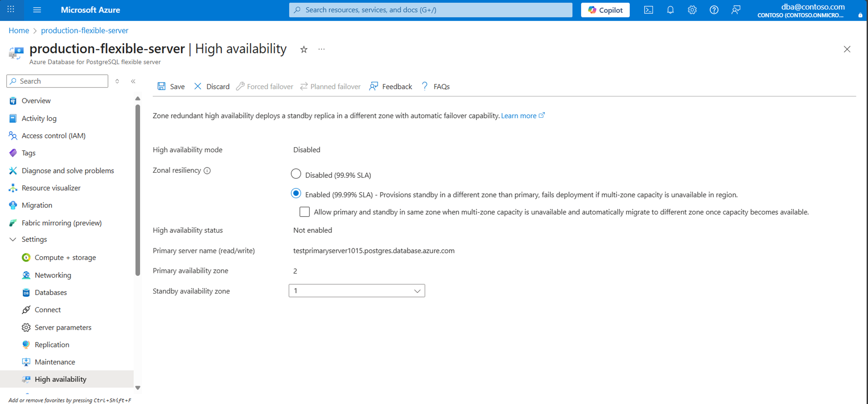This screenshot has width=868, height=404.
Task: Click the Save toolbar button
Action: coord(171,86)
